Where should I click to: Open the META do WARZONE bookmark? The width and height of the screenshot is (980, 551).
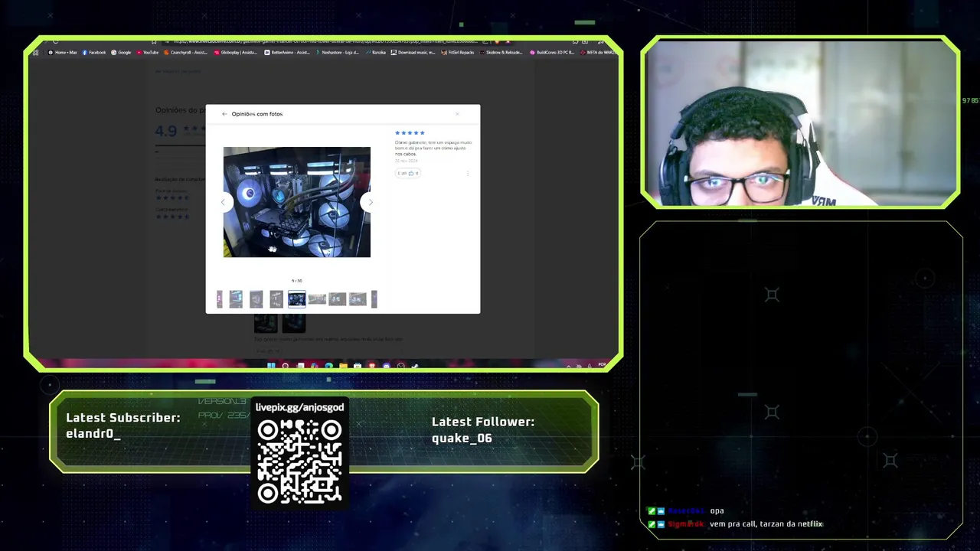point(598,53)
